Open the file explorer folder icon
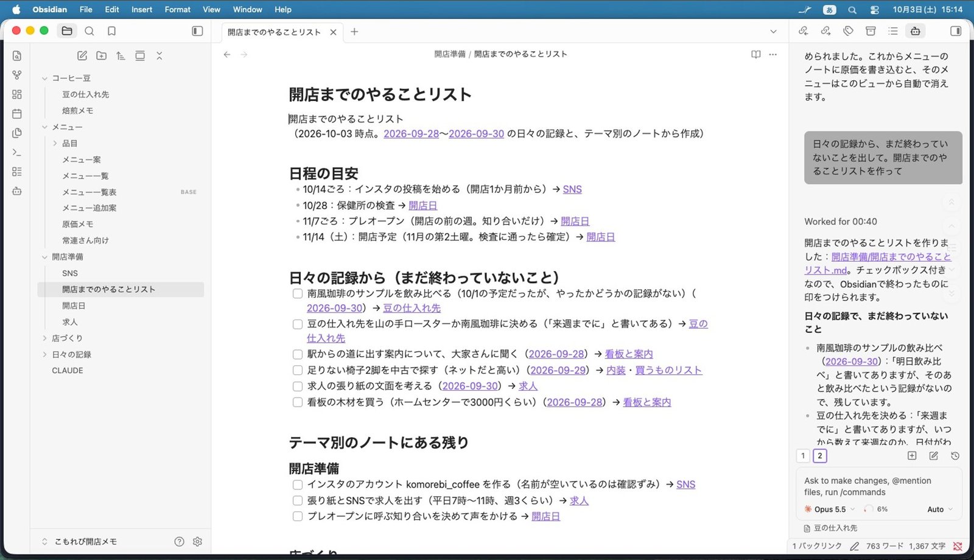 click(67, 31)
